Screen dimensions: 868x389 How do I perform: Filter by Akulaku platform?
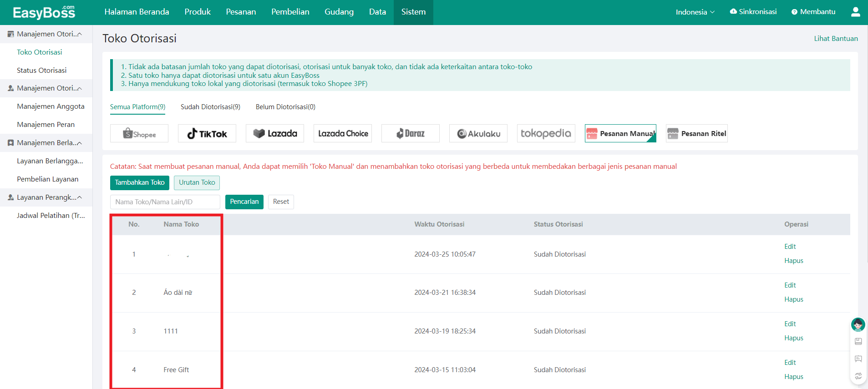point(478,133)
